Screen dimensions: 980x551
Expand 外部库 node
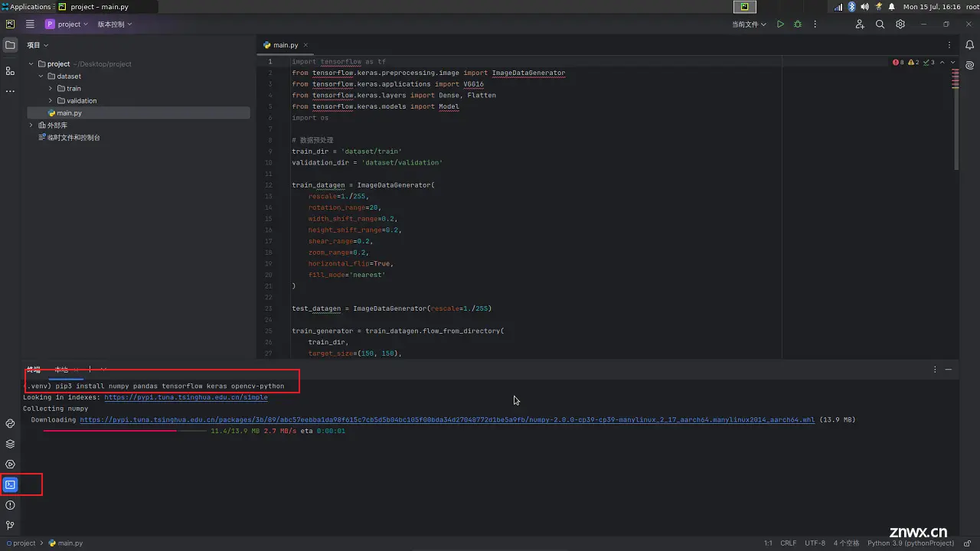tap(31, 126)
